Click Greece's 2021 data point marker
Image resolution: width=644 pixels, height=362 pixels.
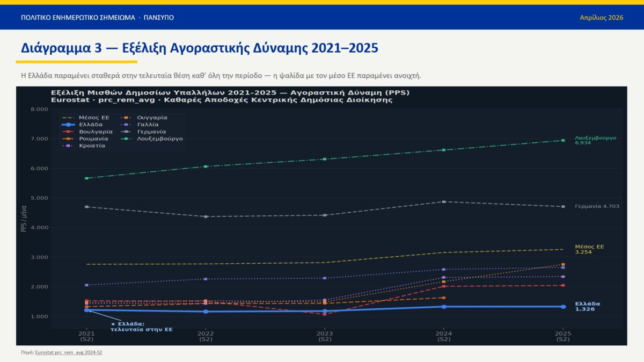point(86,310)
